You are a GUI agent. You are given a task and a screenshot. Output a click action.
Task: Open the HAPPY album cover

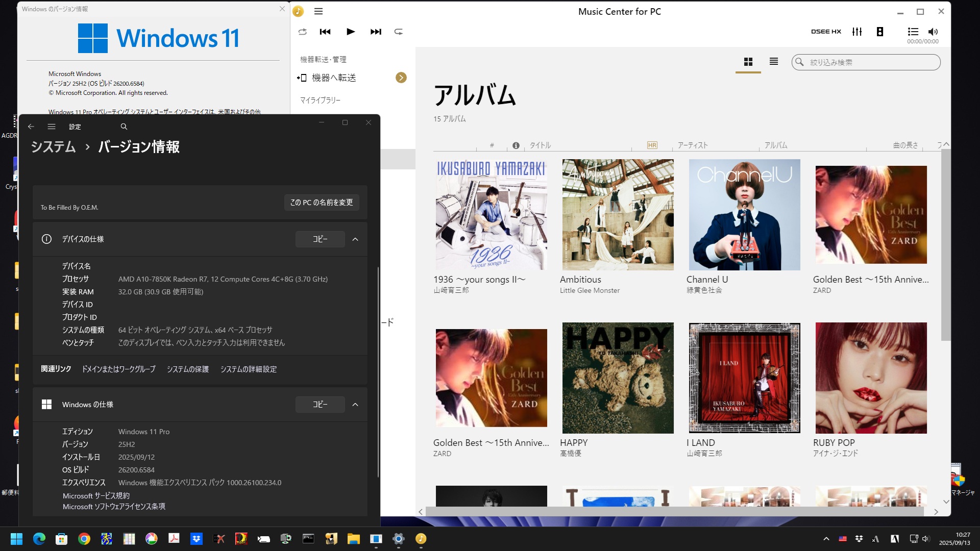tap(618, 378)
